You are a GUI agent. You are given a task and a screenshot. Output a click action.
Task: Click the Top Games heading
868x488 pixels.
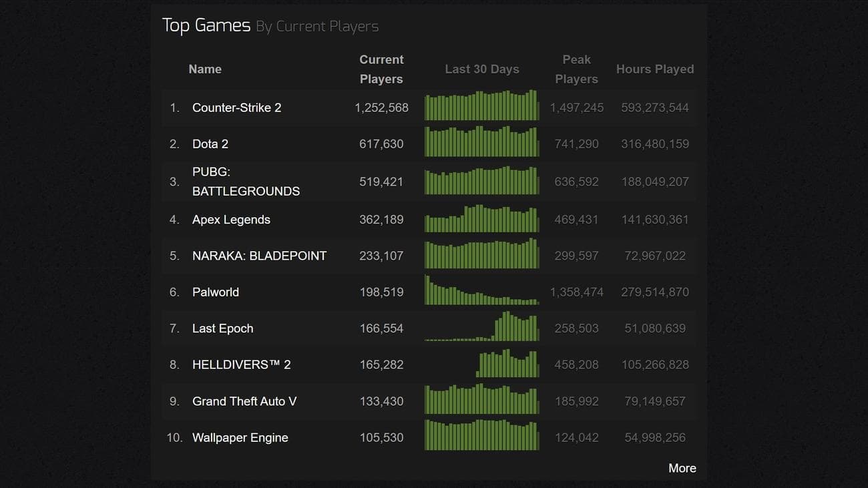(x=207, y=25)
